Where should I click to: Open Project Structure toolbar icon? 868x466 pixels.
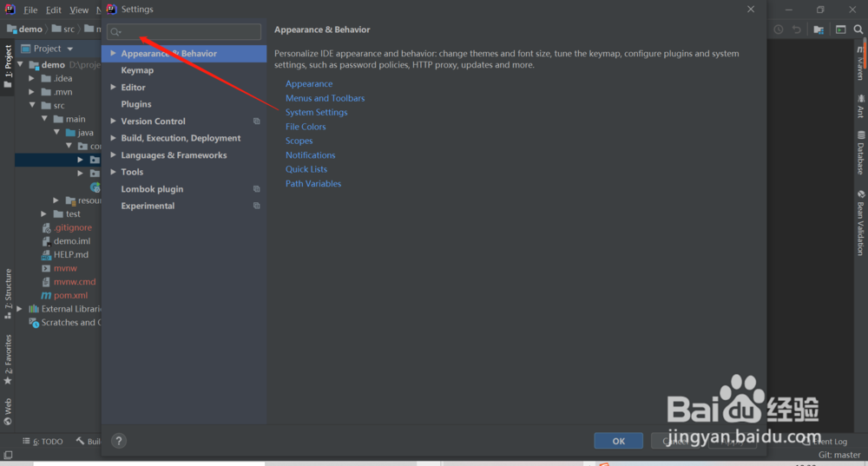pyautogui.click(x=819, y=30)
